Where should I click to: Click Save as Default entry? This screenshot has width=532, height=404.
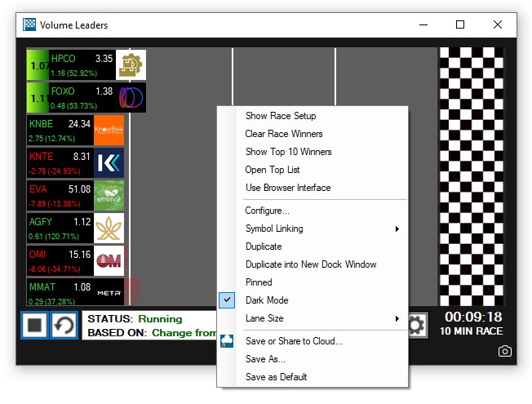pos(276,377)
